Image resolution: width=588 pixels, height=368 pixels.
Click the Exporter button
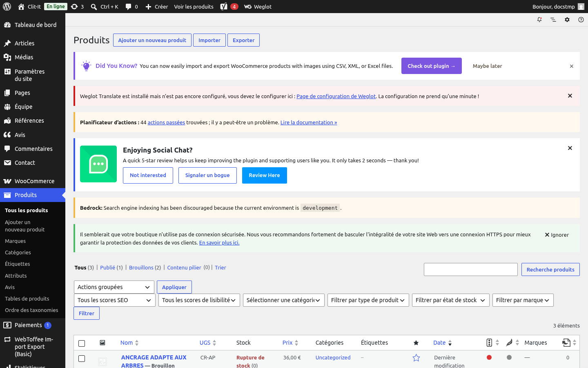tap(244, 40)
